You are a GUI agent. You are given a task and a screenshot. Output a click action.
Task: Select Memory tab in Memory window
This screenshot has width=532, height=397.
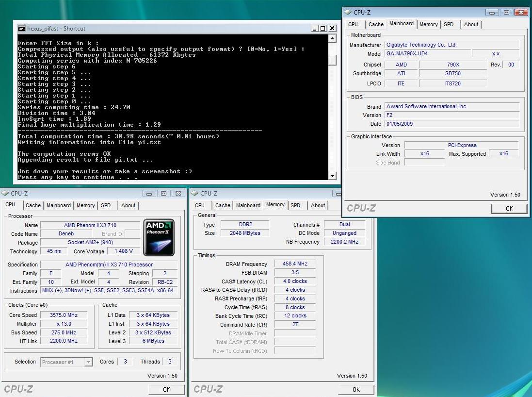click(275, 204)
